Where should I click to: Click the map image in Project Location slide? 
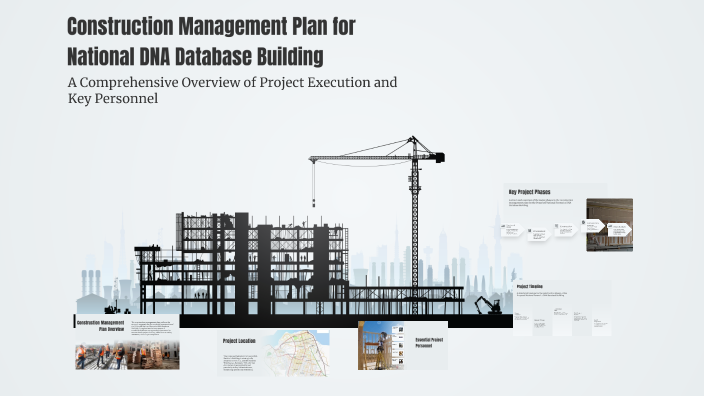point(297,353)
